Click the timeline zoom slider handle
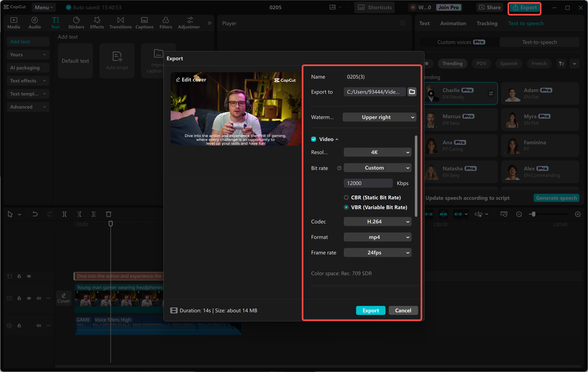Image resolution: width=588 pixels, height=372 pixels. pyautogui.click(x=533, y=214)
